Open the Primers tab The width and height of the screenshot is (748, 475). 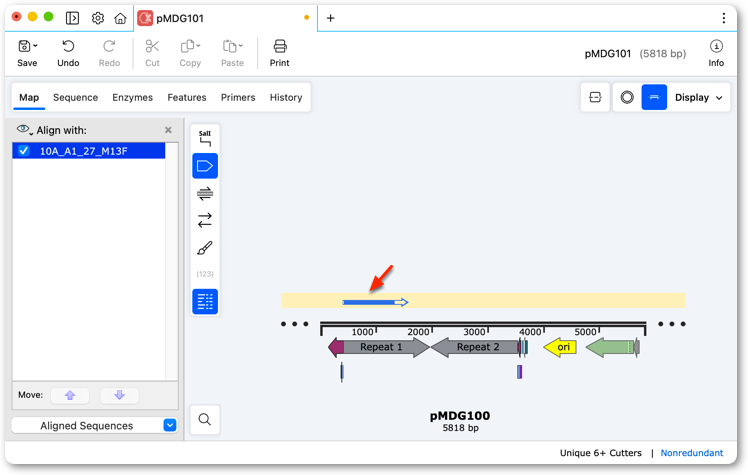pos(238,97)
